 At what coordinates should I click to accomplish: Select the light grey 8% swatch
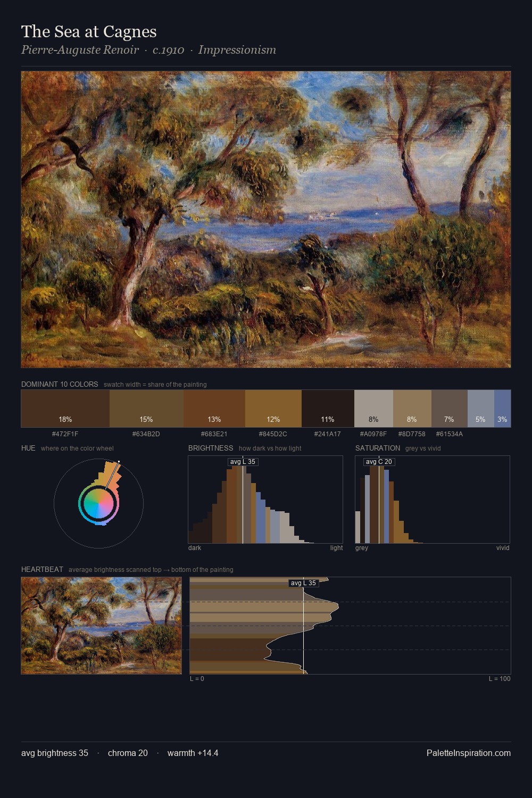tap(373, 409)
